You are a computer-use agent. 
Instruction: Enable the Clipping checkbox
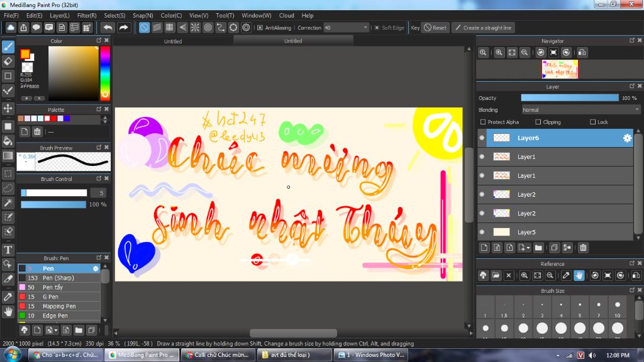[x=538, y=122]
